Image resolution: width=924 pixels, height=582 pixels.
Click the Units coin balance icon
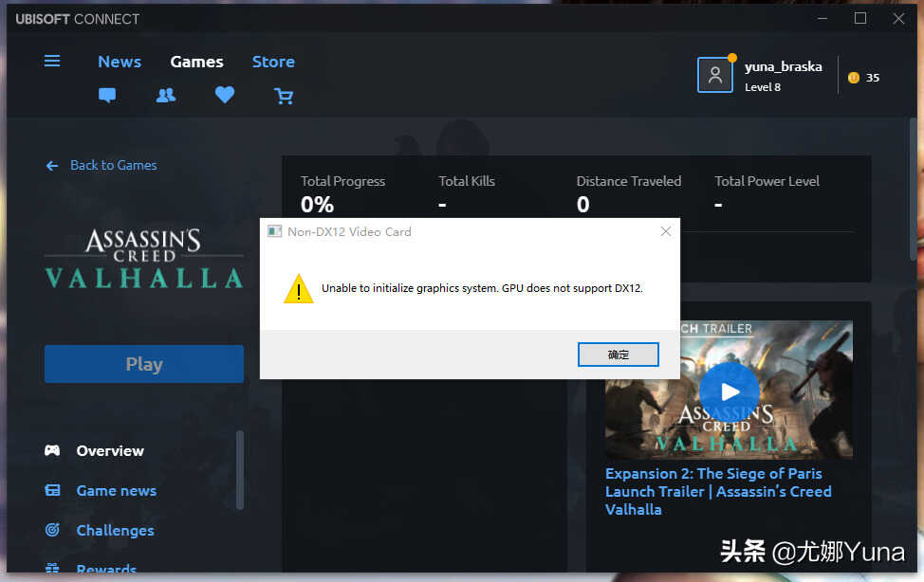[853, 78]
